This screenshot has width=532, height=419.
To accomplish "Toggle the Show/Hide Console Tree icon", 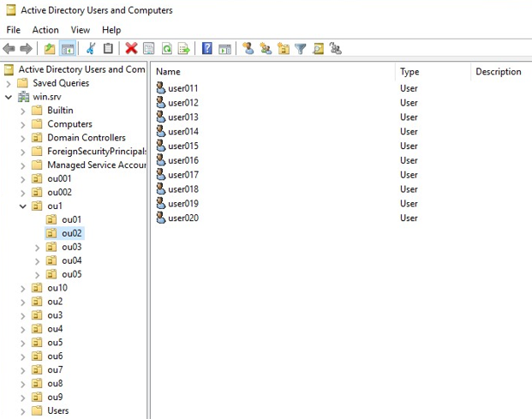I will 67,49.
